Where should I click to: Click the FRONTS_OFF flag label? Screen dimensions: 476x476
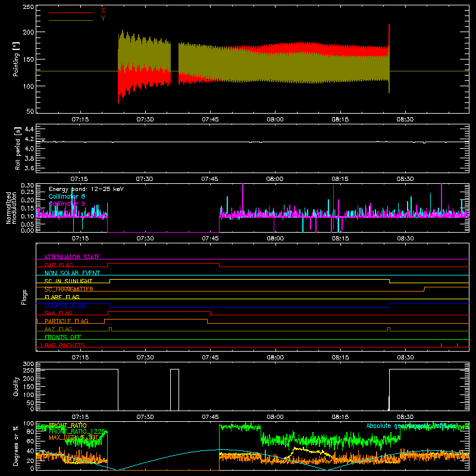[x=63, y=337]
